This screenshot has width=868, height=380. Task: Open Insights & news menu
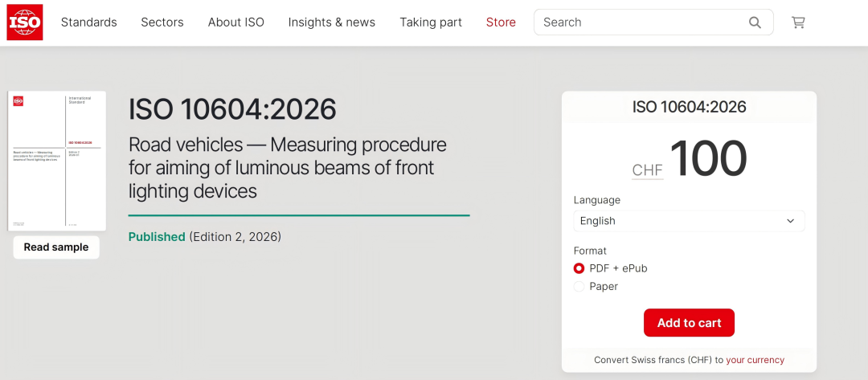point(332,22)
